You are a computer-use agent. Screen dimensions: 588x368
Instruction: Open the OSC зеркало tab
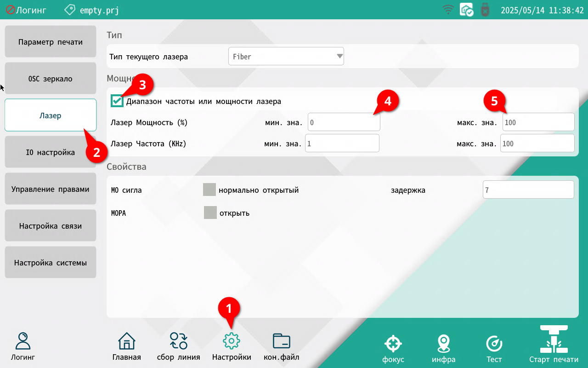click(51, 79)
